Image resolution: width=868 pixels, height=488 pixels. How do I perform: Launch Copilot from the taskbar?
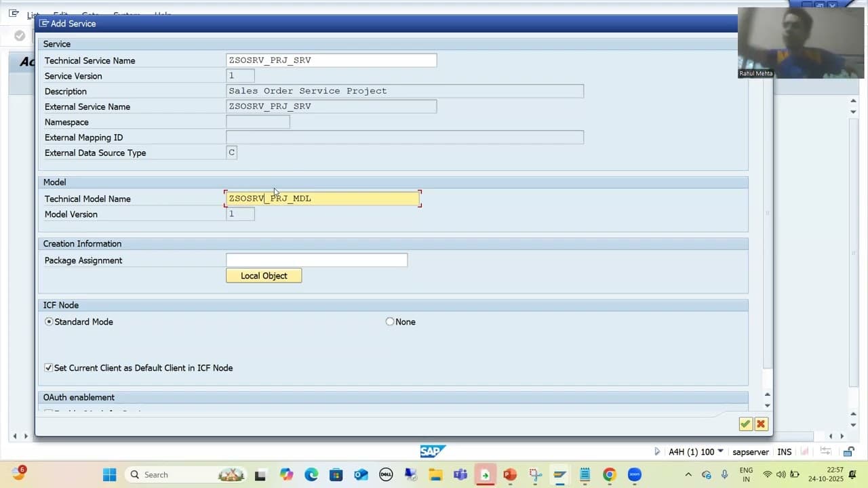coord(287,474)
